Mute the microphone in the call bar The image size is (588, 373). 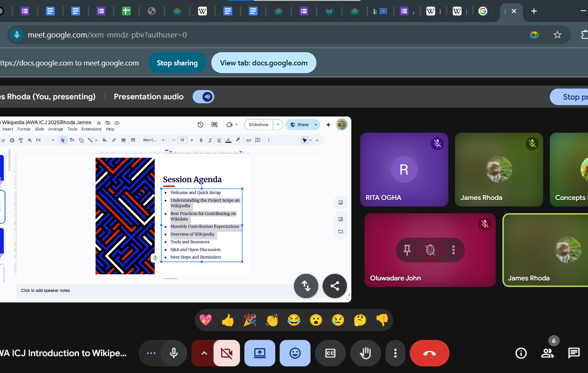point(174,353)
